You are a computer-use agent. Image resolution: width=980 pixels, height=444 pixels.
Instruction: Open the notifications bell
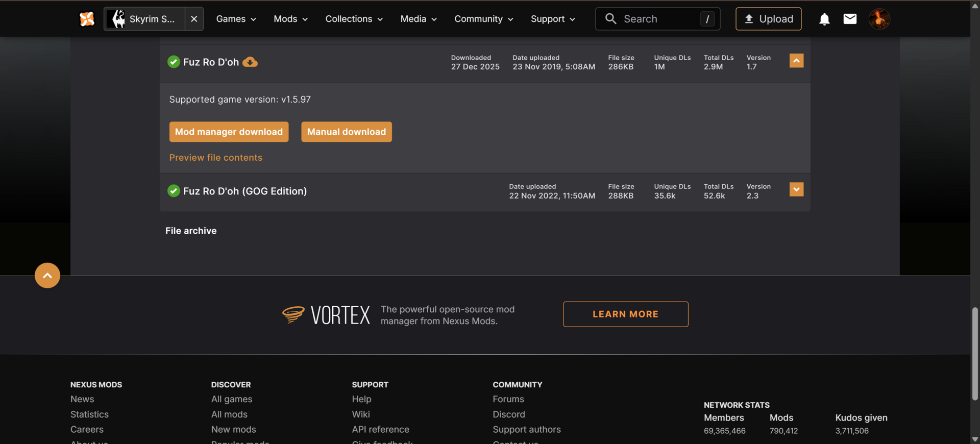(824, 19)
